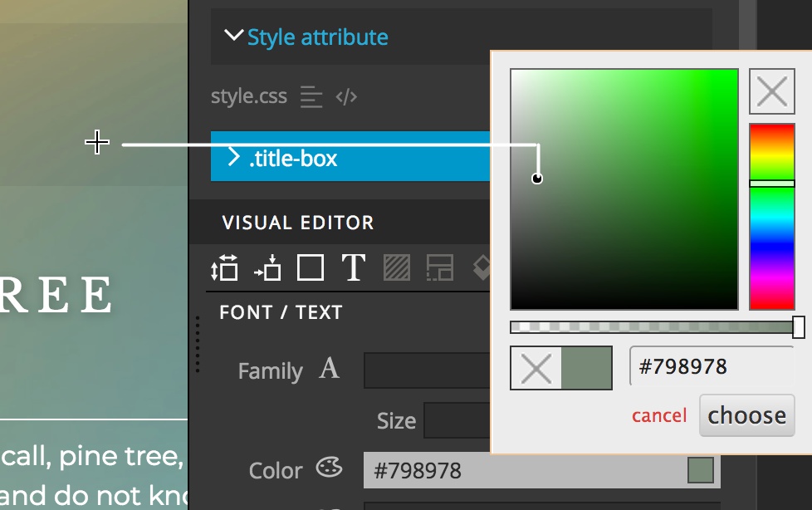Click the style.css list view icon
The height and width of the screenshot is (510, 812).
coord(311,97)
